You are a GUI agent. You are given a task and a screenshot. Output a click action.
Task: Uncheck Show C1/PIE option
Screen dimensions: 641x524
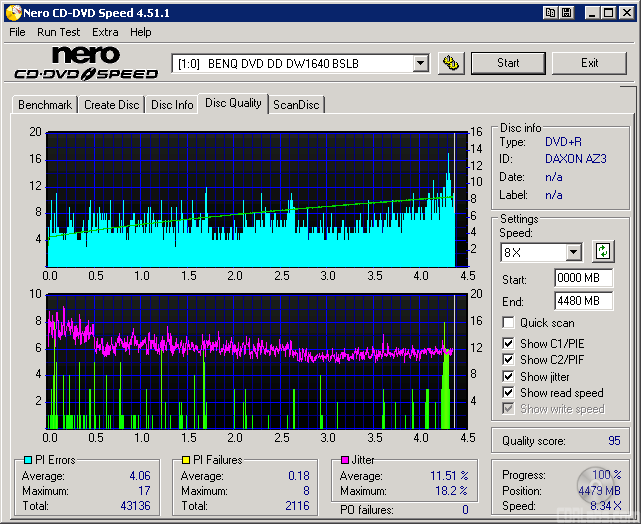509,344
